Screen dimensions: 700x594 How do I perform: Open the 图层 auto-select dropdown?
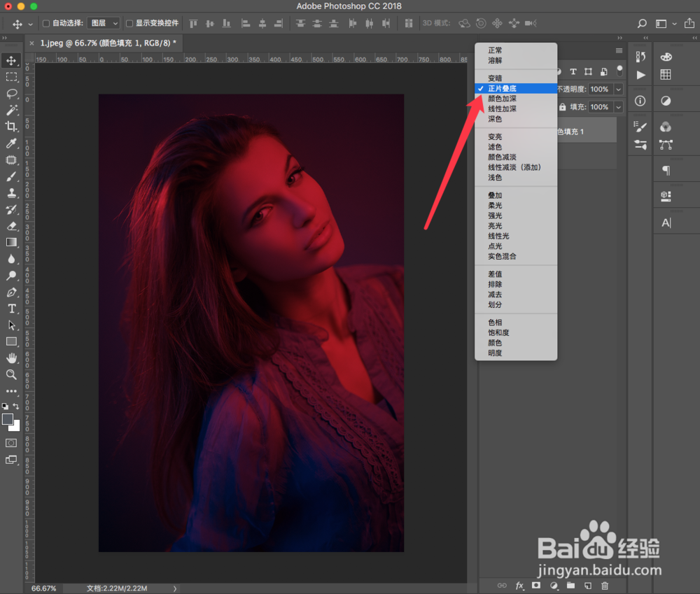click(x=104, y=22)
